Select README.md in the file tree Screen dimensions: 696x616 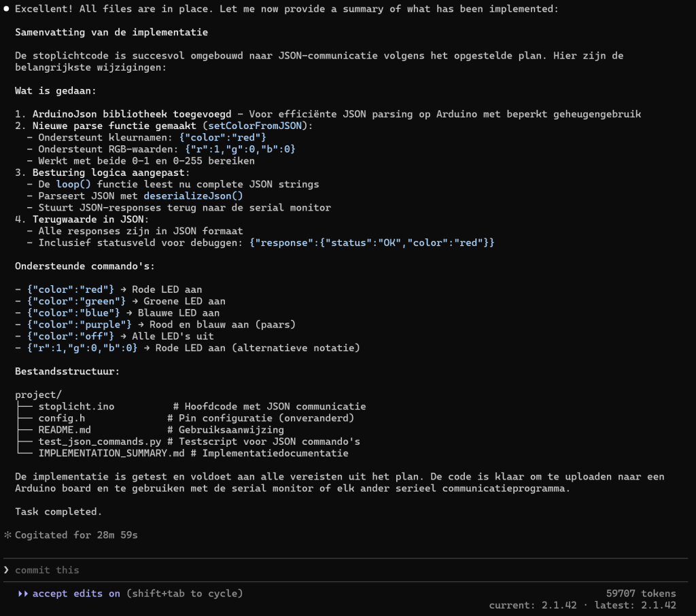click(64, 430)
